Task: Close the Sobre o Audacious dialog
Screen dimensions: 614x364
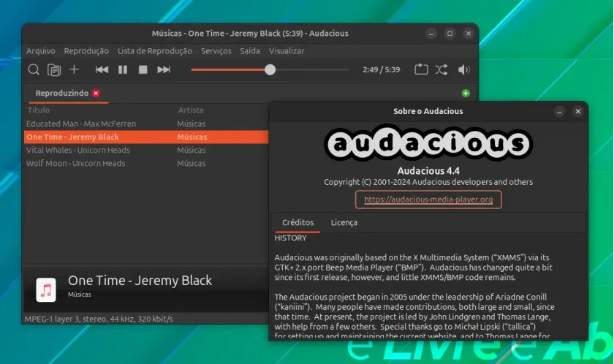Action: pos(578,112)
